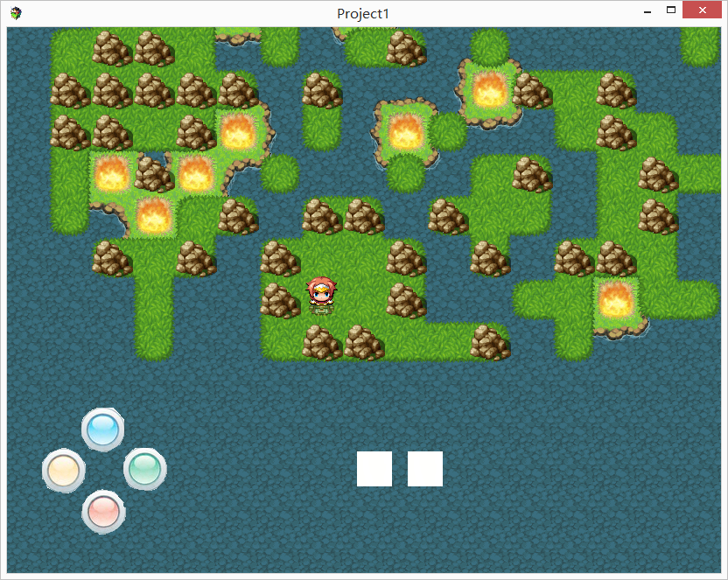Tap the red down button on the d-pad
The height and width of the screenshot is (580, 728).
pyautogui.click(x=103, y=512)
